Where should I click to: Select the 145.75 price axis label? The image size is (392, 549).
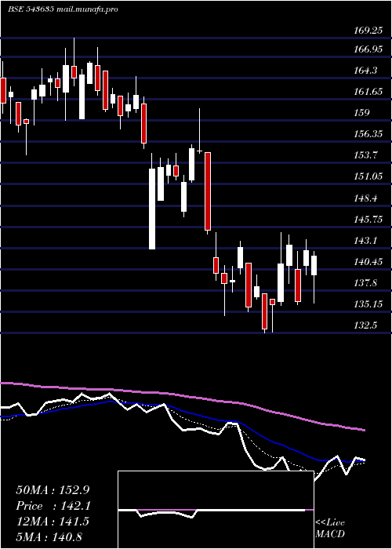coord(368,220)
